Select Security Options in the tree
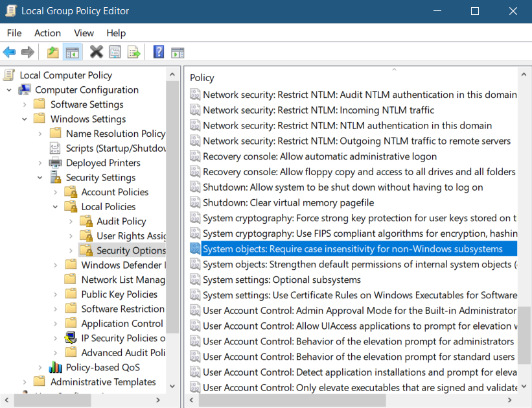532x408 pixels. pos(131,250)
